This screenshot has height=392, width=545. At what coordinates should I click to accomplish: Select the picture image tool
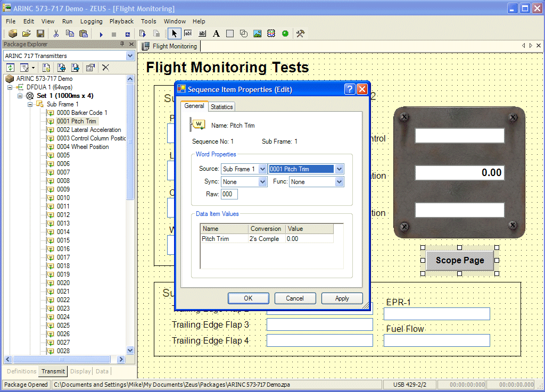coord(257,34)
